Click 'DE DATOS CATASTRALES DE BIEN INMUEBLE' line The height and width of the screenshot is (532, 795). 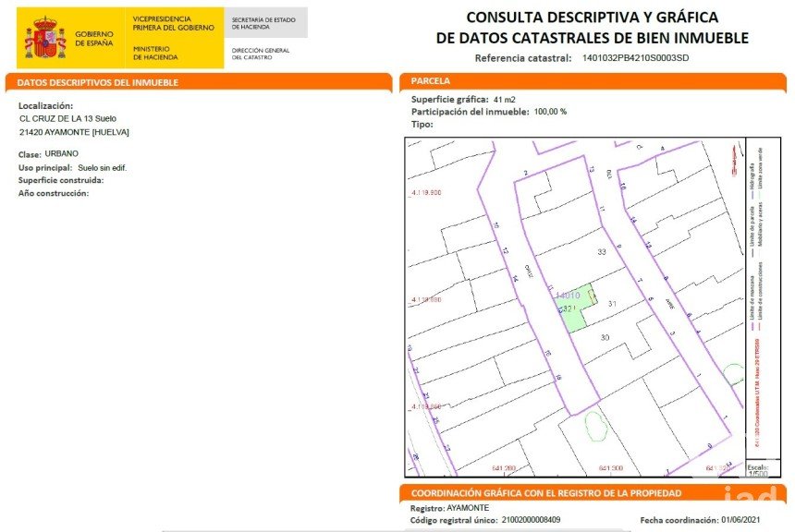tap(593, 38)
